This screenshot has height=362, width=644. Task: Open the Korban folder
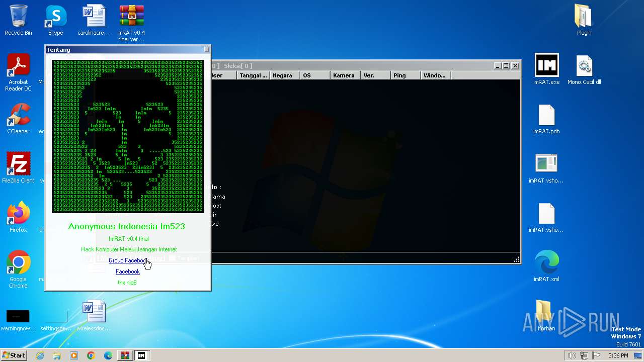[x=546, y=316]
